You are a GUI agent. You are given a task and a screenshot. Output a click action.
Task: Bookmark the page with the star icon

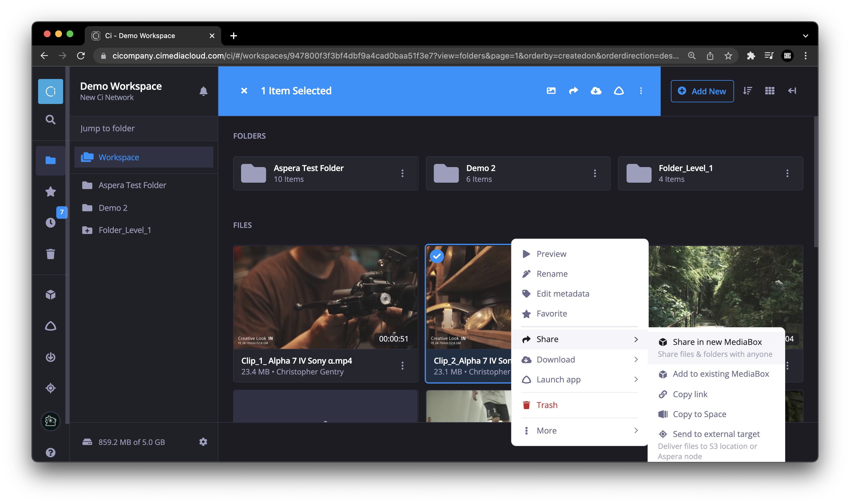[x=728, y=56]
